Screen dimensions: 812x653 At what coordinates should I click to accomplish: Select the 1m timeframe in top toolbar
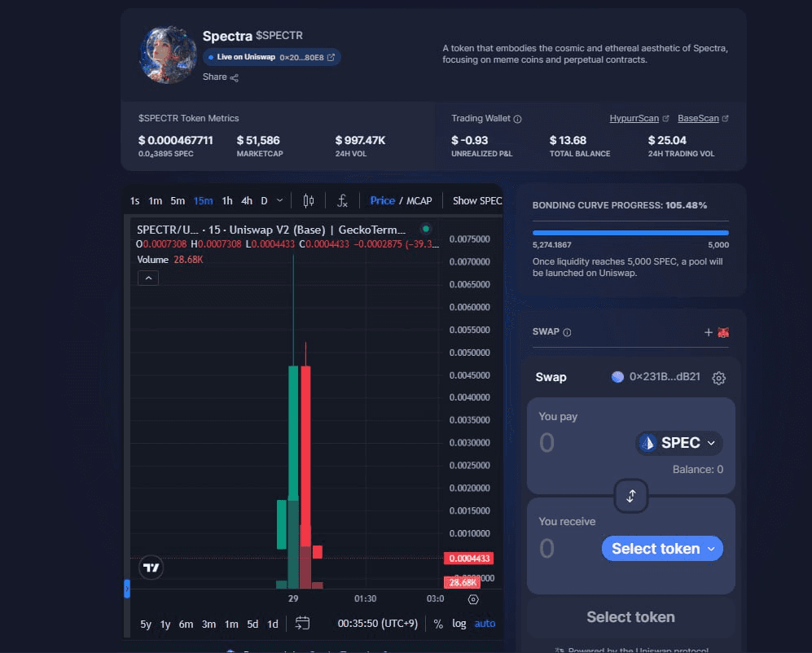pyautogui.click(x=156, y=201)
